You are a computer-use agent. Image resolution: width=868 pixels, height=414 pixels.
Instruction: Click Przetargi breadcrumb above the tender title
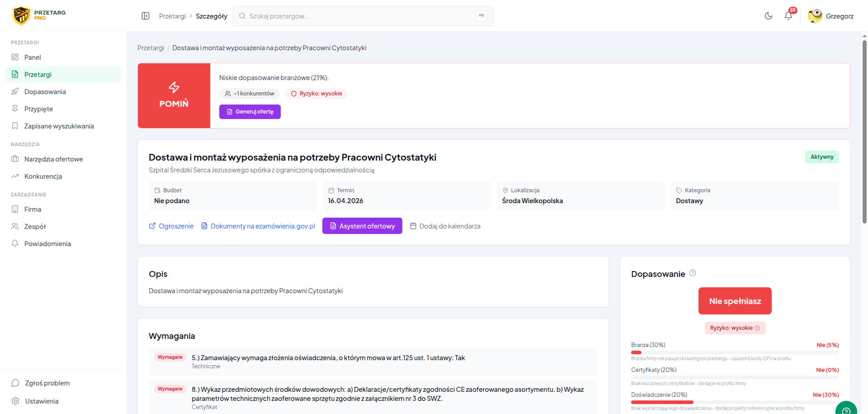[151, 48]
